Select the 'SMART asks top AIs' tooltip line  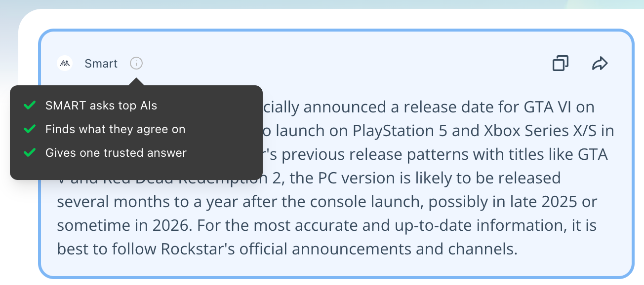tap(101, 106)
